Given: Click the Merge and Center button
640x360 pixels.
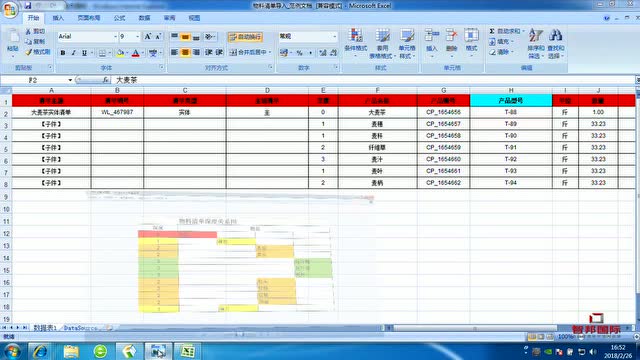Looking at the screenshot, I should tap(250, 52).
